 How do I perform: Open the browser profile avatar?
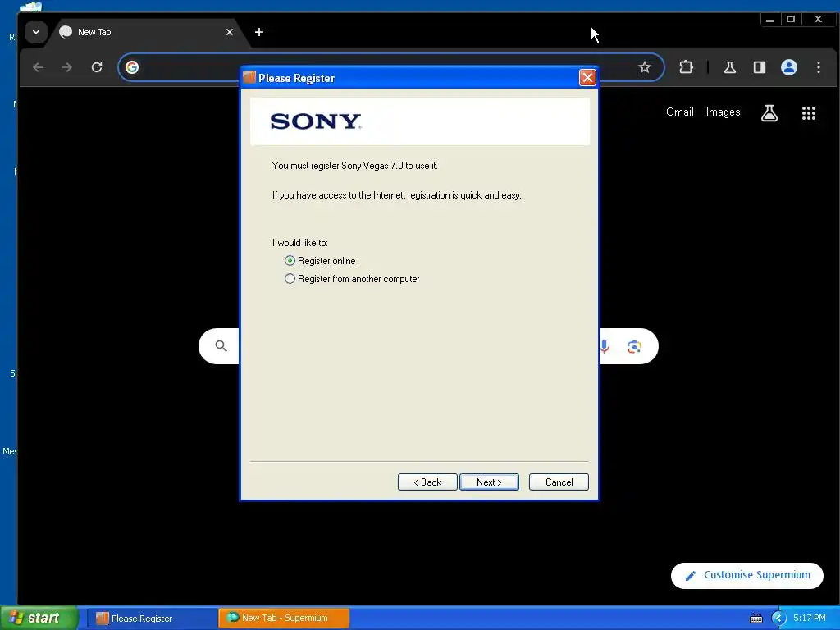(x=788, y=67)
